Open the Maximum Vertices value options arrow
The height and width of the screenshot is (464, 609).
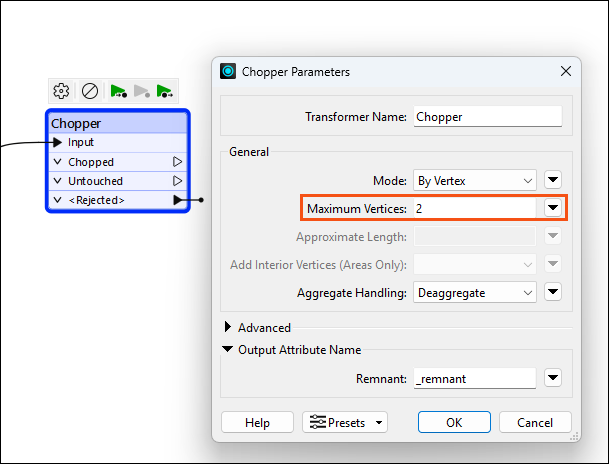(x=553, y=208)
